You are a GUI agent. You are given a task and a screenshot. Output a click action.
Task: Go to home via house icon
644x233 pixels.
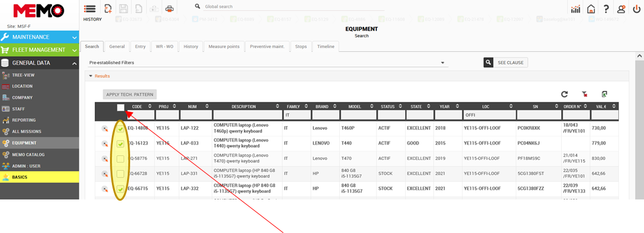click(x=591, y=9)
